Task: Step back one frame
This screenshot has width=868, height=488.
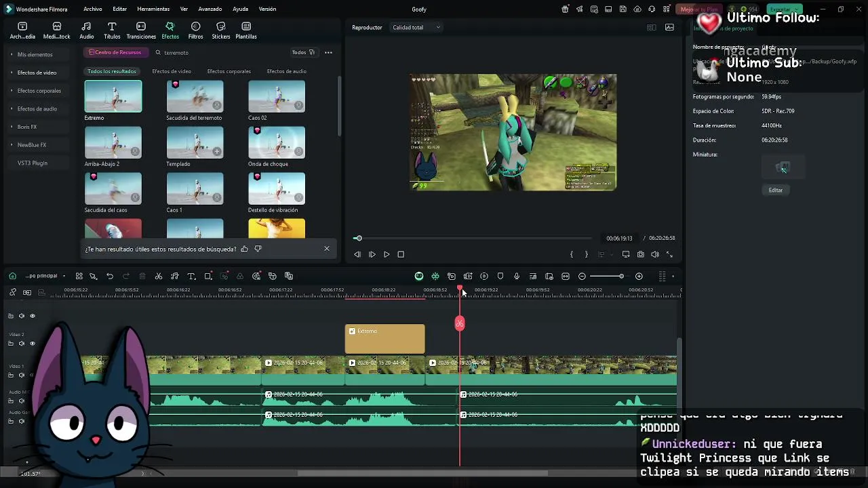Action: pos(357,254)
